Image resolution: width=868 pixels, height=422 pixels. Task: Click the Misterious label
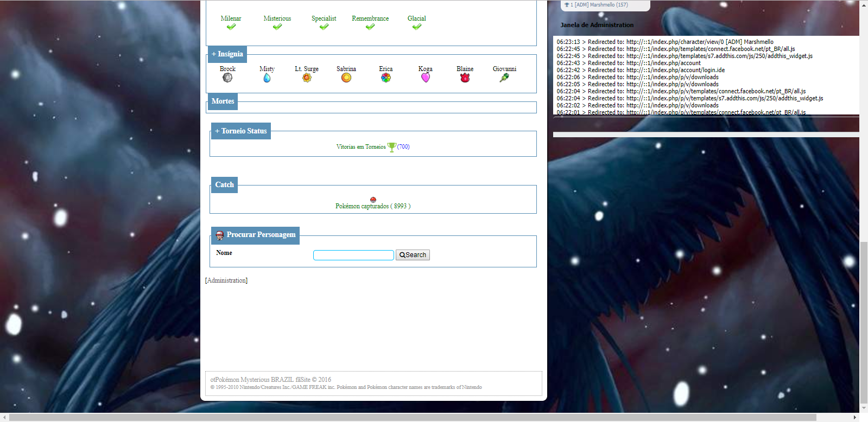[277, 18]
